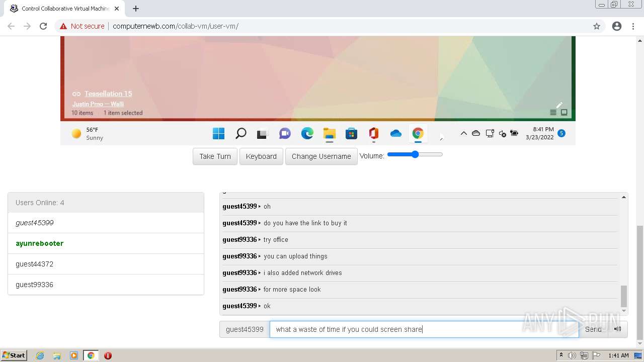Open OneDrive on the VM taskbar
This screenshot has width=644, height=362.
396,133
